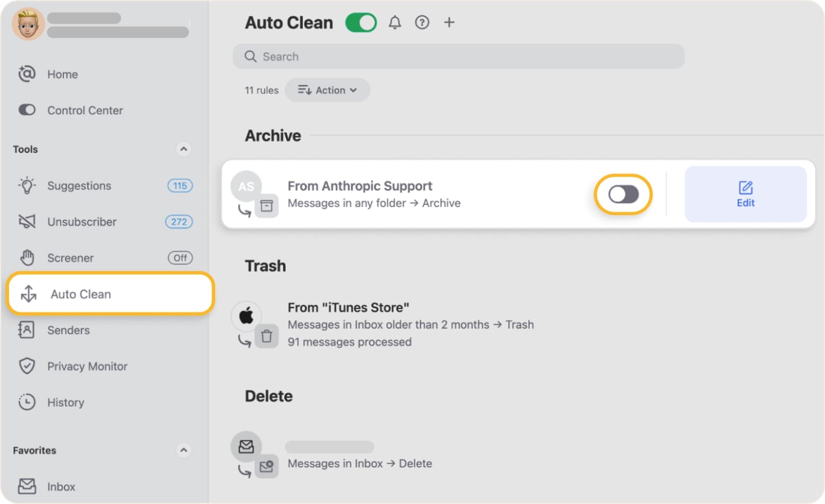Click the notification bell icon
This screenshot has width=825, height=504.
coord(395,22)
